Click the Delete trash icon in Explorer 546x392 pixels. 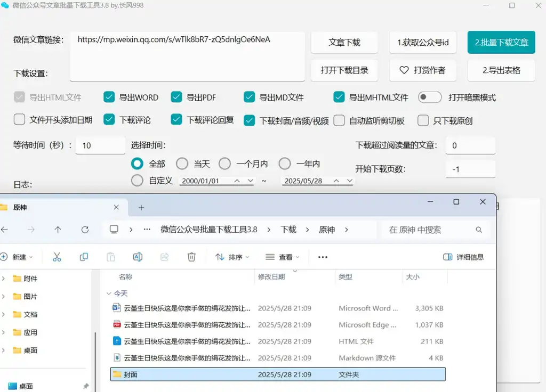coord(191,257)
